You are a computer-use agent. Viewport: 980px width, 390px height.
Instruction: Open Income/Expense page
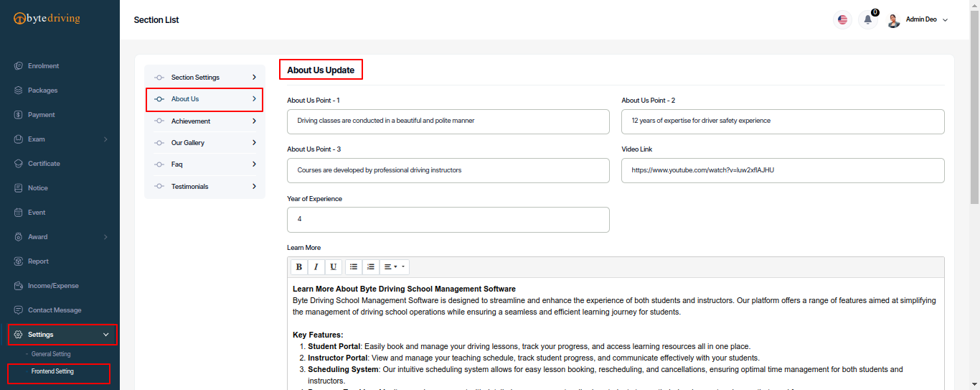(53, 286)
